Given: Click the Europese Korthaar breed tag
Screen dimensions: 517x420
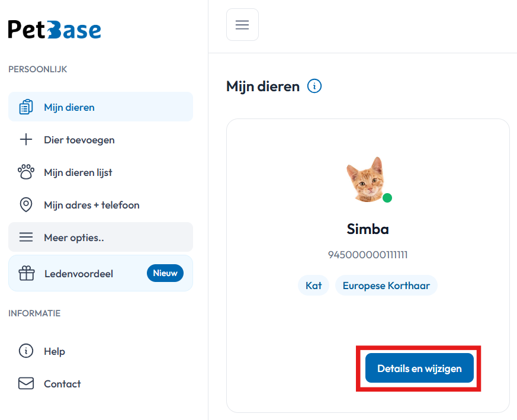Looking at the screenshot, I should click(x=387, y=286).
